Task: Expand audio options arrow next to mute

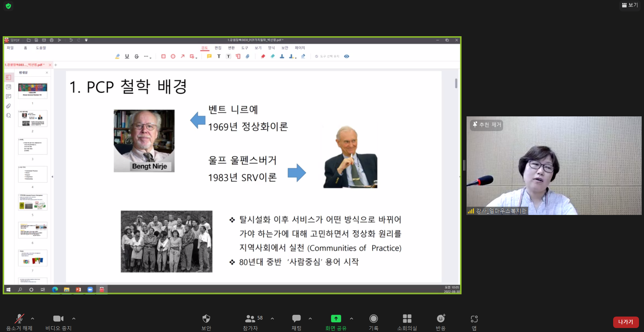Action: click(x=33, y=319)
